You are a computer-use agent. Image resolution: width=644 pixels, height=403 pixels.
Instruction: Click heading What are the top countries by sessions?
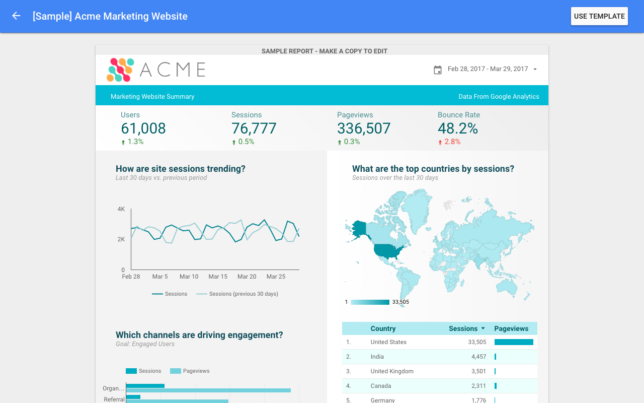point(433,169)
